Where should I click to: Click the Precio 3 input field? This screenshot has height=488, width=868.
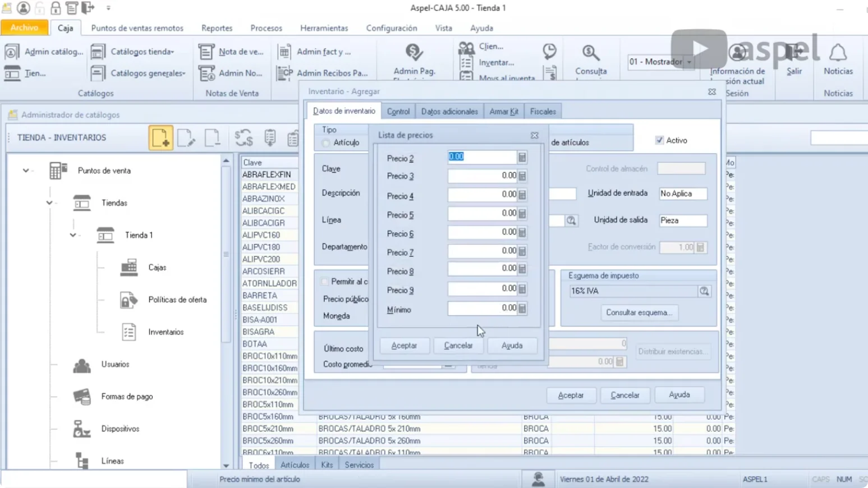(482, 176)
